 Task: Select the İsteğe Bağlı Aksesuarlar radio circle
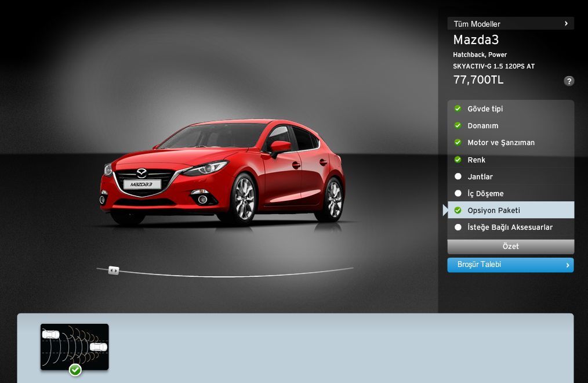(x=458, y=227)
